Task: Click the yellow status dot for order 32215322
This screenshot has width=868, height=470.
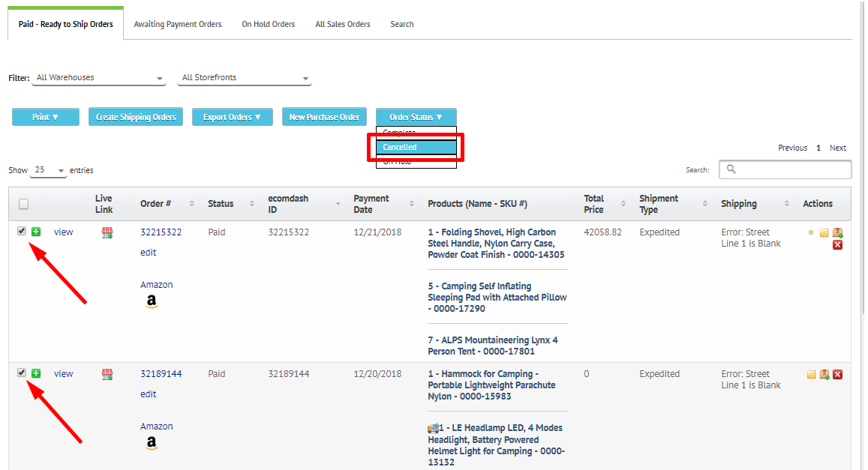Action: coord(811,232)
